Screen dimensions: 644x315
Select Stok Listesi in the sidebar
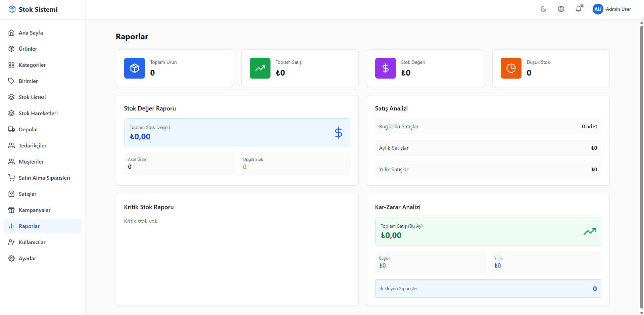pos(43,97)
